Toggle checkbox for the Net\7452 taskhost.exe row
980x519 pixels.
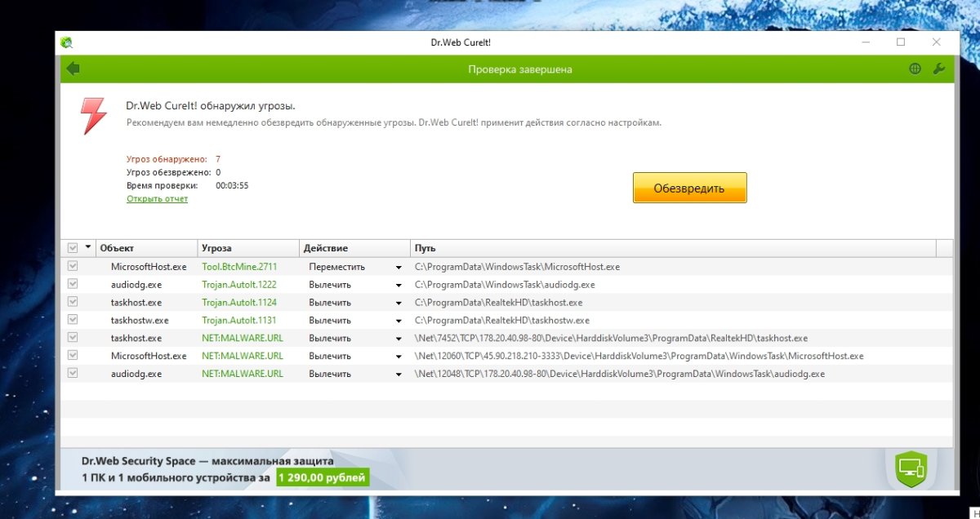click(x=73, y=338)
